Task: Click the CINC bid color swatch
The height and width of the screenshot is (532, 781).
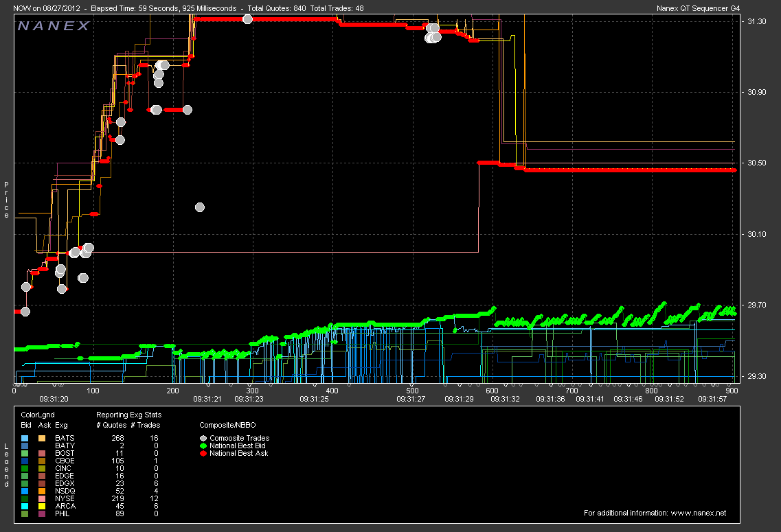Action: coord(25,468)
